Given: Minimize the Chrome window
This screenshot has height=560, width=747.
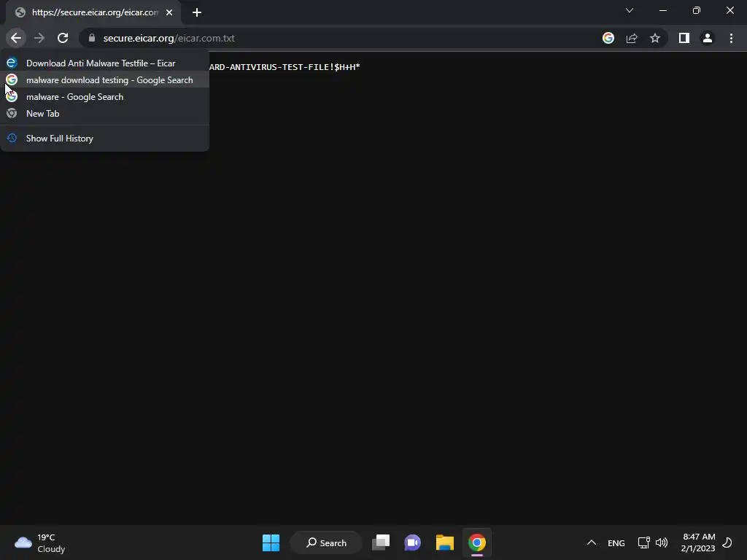Looking at the screenshot, I should pyautogui.click(x=662, y=10).
